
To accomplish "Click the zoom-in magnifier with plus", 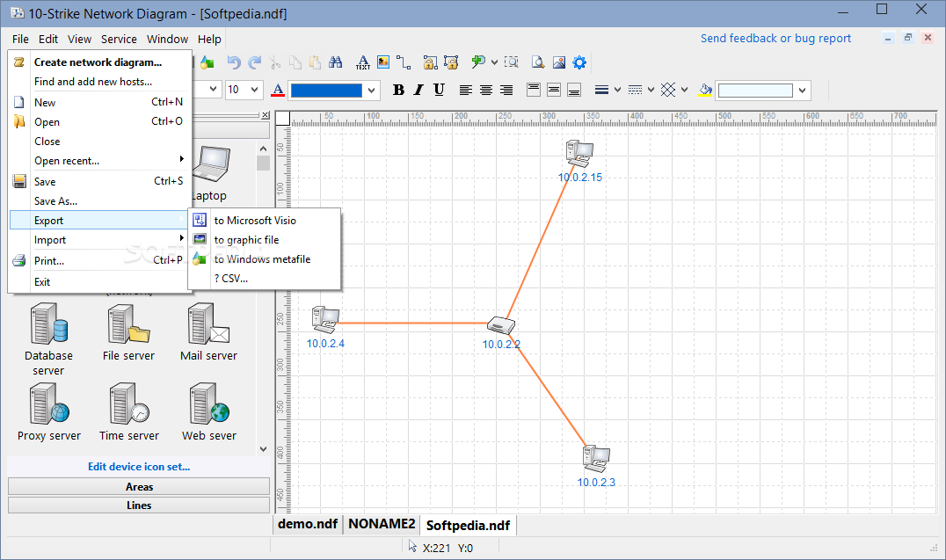I will click(478, 62).
